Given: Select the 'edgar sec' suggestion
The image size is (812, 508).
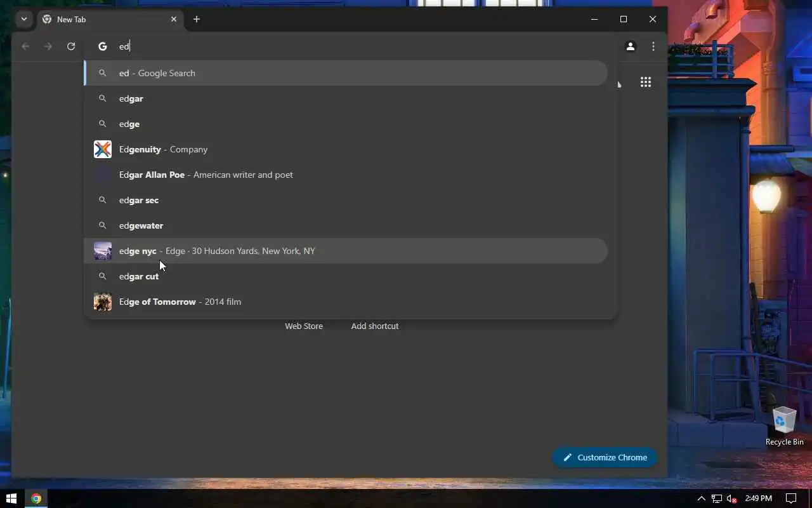Looking at the screenshot, I should [x=346, y=200].
